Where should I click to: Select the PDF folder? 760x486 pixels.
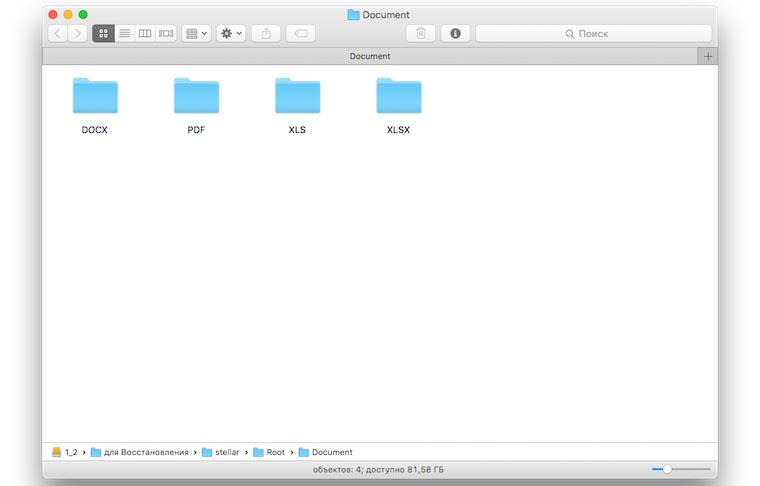(196, 106)
